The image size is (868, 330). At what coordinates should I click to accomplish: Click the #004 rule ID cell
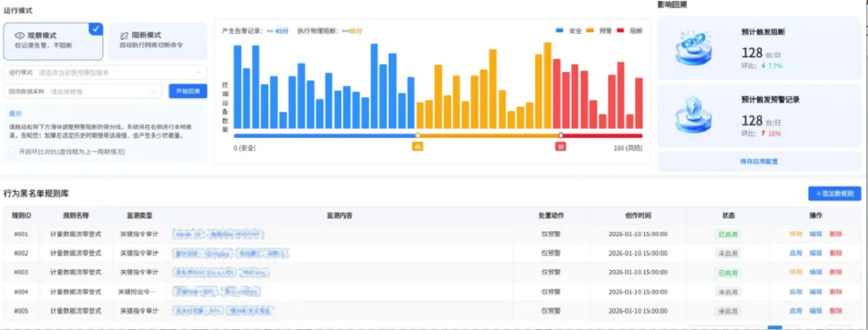(x=21, y=292)
